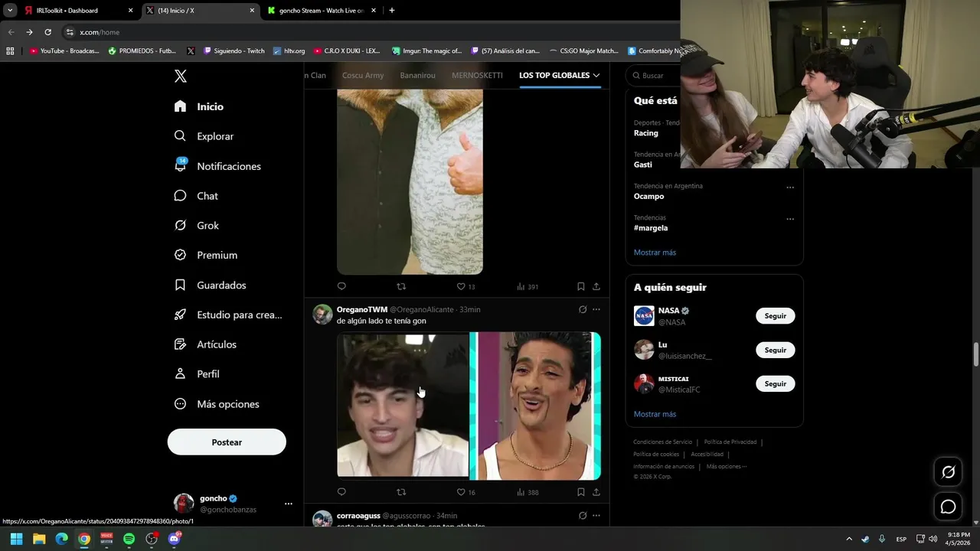Repost the thumbs-up photo post
Image resolution: width=980 pixels, height=551 pixels.
401,286
